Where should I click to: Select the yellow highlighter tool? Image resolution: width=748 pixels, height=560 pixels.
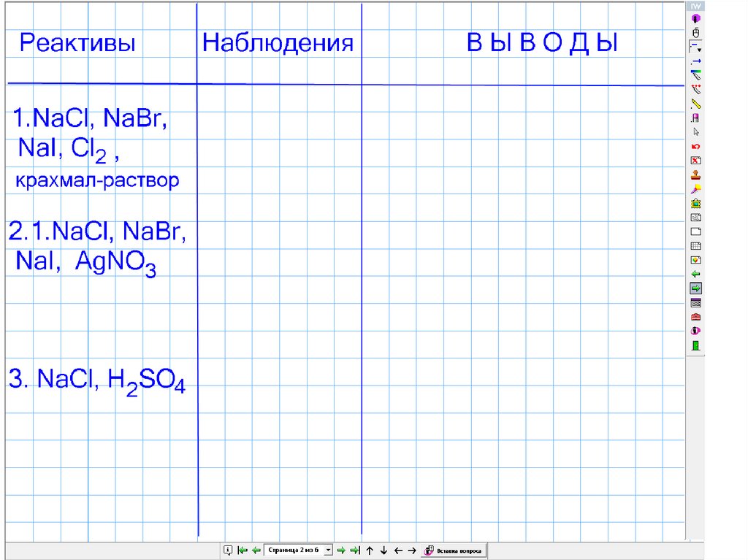(695, 104)
